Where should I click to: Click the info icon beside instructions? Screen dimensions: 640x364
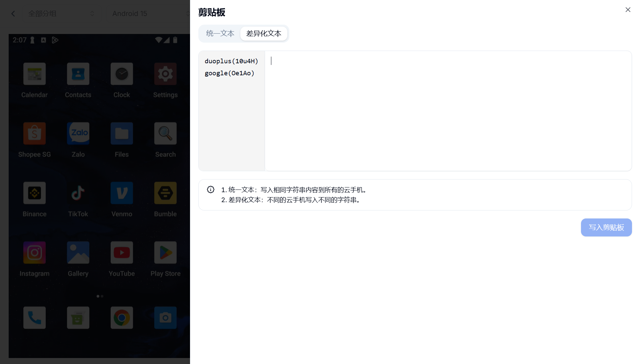pyautogui.click(x=211, y=189)
